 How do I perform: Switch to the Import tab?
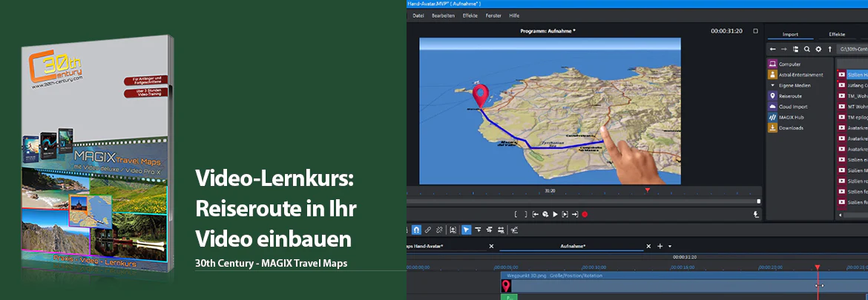(x=790, y=34)
